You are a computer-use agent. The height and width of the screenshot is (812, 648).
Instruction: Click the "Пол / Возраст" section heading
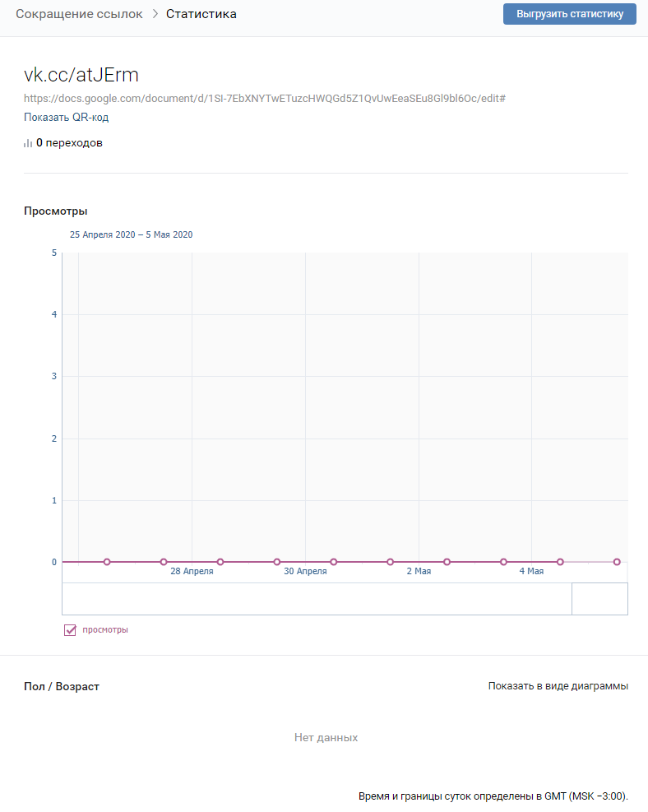click(x=62, y=686)
